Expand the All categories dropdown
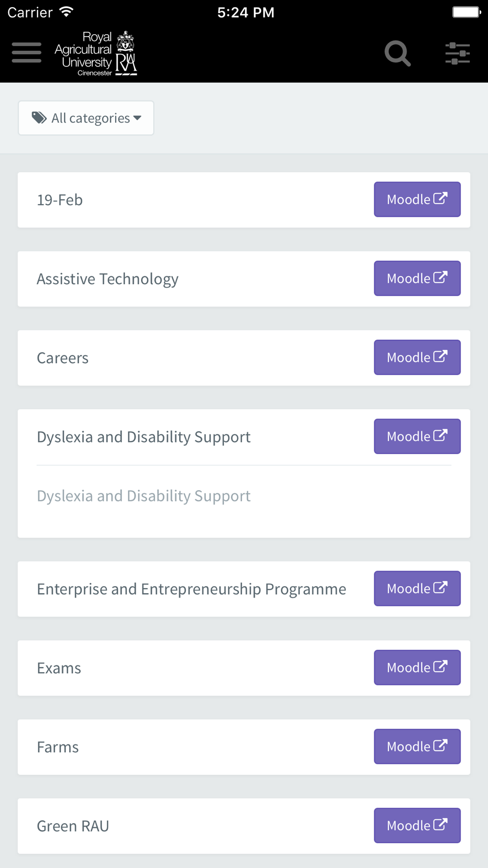 [x=86, y=118]
